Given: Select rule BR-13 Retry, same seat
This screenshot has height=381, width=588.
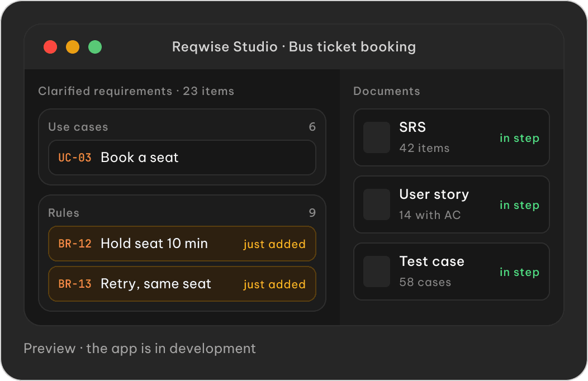Looking at the screenshot, I should (182, 284).
